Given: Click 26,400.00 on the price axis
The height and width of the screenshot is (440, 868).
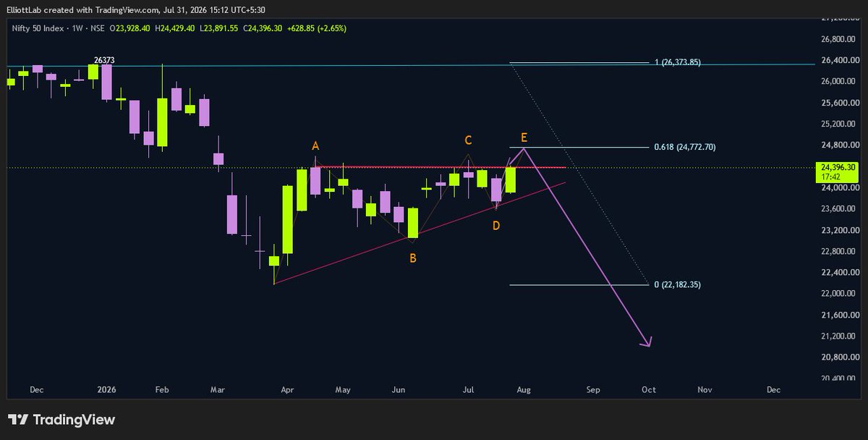Looking at the screenshot, I should click(839, 60).
